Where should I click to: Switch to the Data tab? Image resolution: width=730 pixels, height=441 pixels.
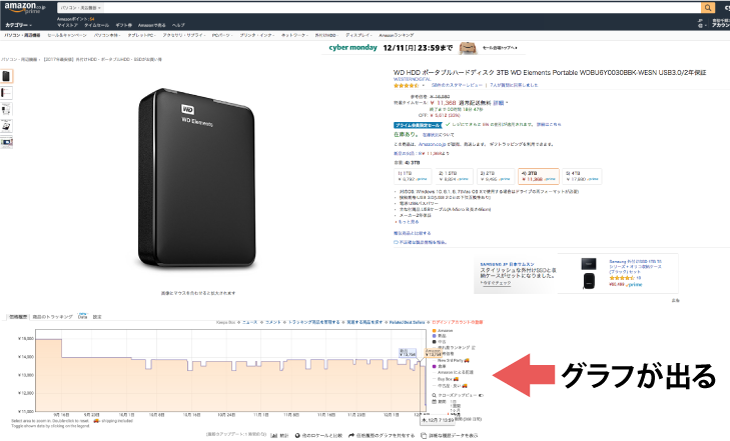pos(82,316)
